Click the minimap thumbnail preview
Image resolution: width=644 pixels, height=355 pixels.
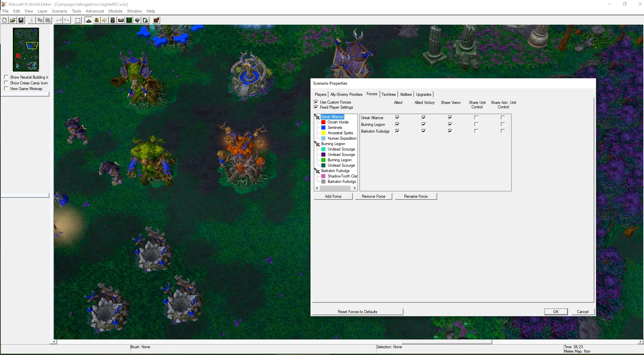coord(26,50)
